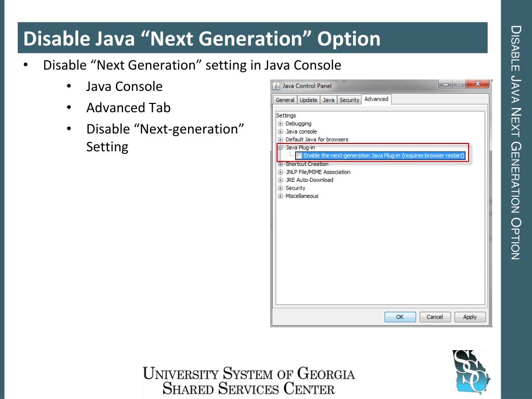Click the Advanced Tab bullet text

coord(128,108)
